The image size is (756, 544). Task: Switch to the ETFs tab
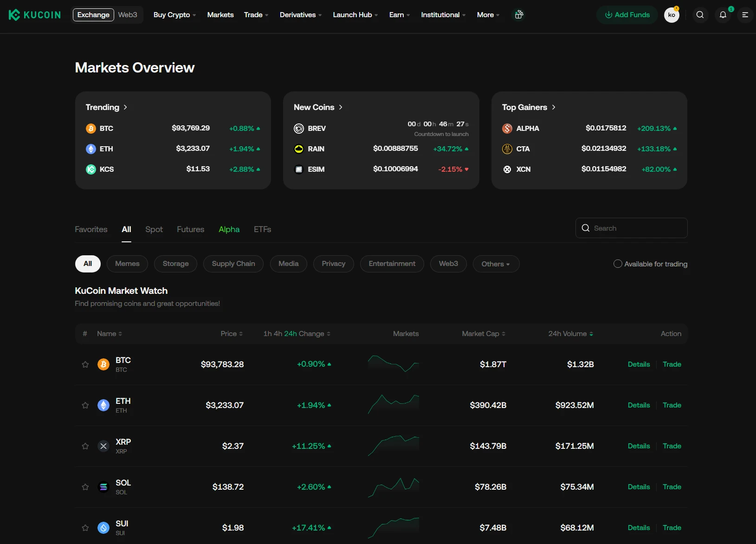click(262, 229)
